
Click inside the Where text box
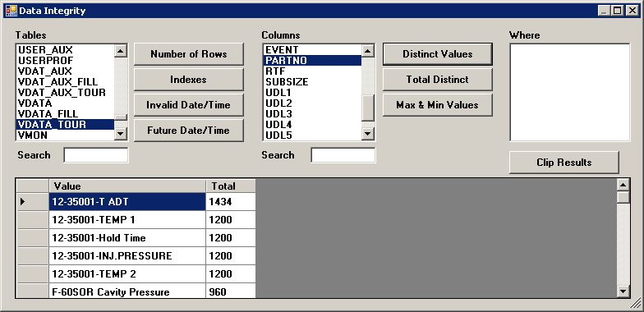pos(570,92)
